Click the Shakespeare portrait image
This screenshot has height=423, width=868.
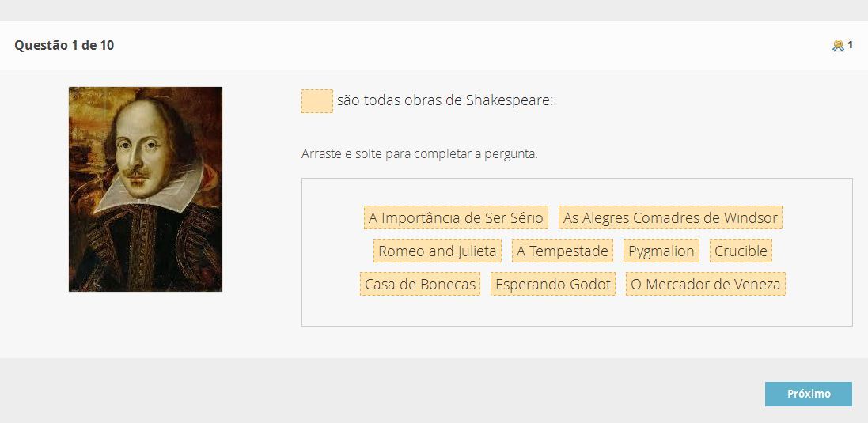tap(146, 189)
